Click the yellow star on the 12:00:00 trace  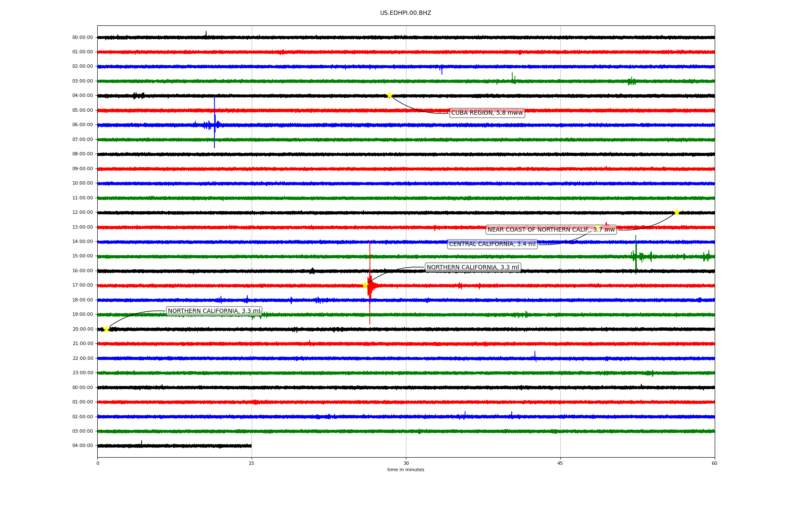coord(677,212)
